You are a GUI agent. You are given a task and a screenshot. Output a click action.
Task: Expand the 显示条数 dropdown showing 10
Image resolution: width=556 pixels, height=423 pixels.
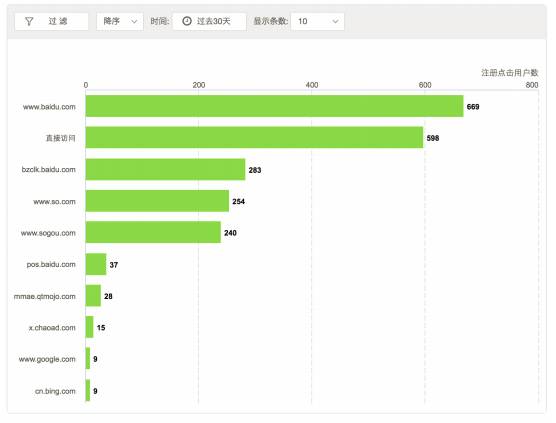[317, 21]
